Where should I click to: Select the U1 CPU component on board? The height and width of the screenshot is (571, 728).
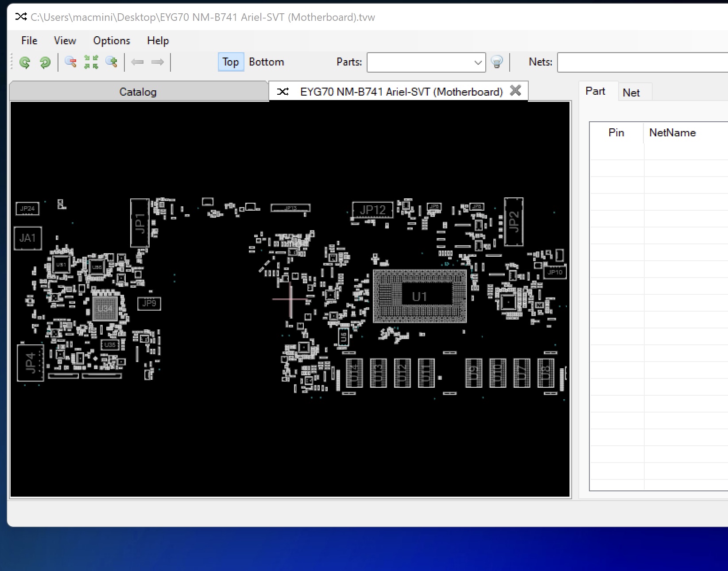(419, 297)
